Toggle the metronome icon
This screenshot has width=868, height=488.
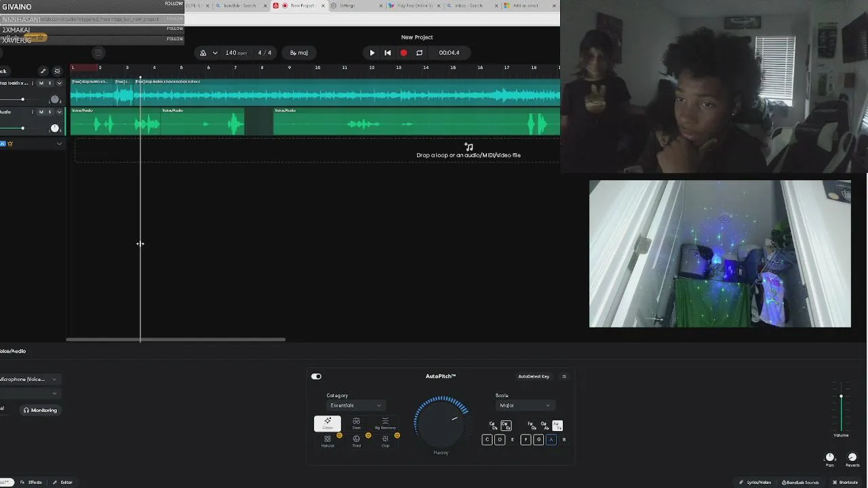(203, 53)
